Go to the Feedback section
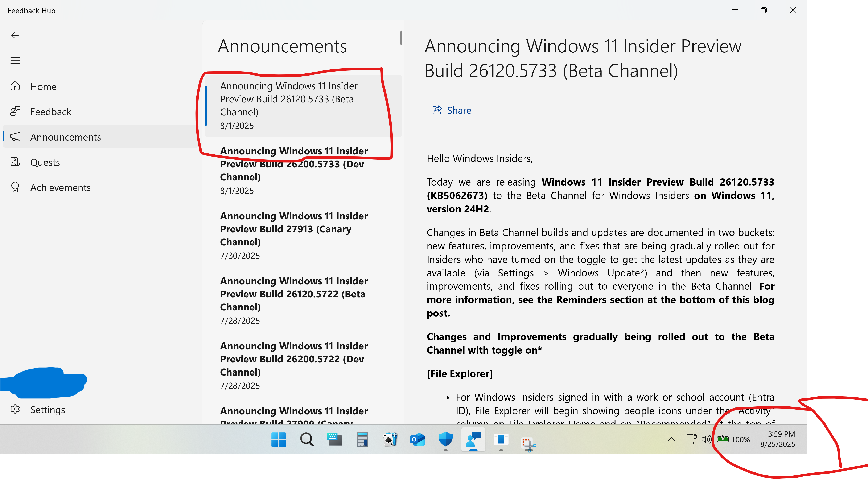868x479 pixels. tap(50, 112)
